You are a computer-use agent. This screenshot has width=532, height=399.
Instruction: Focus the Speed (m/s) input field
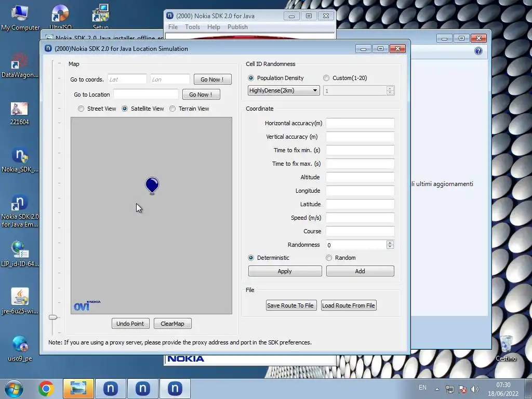click(360, 218)
